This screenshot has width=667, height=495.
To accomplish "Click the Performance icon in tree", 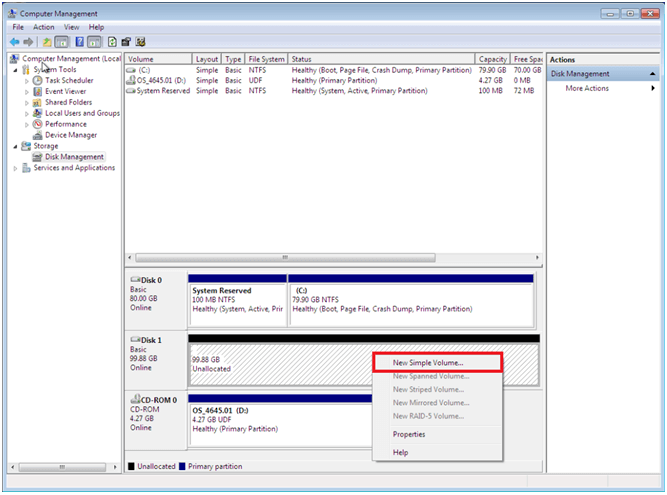I will (x=37, y=124).
